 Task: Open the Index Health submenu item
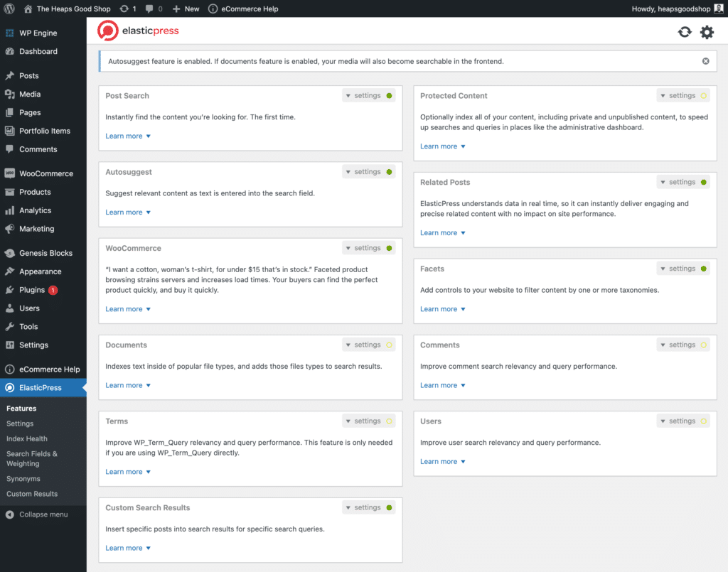coord(27,439)
